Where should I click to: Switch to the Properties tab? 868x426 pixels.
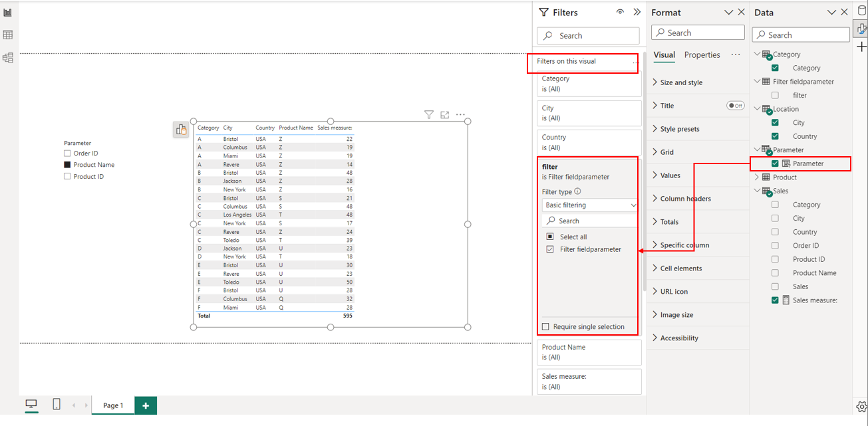[x=702, y=55]
